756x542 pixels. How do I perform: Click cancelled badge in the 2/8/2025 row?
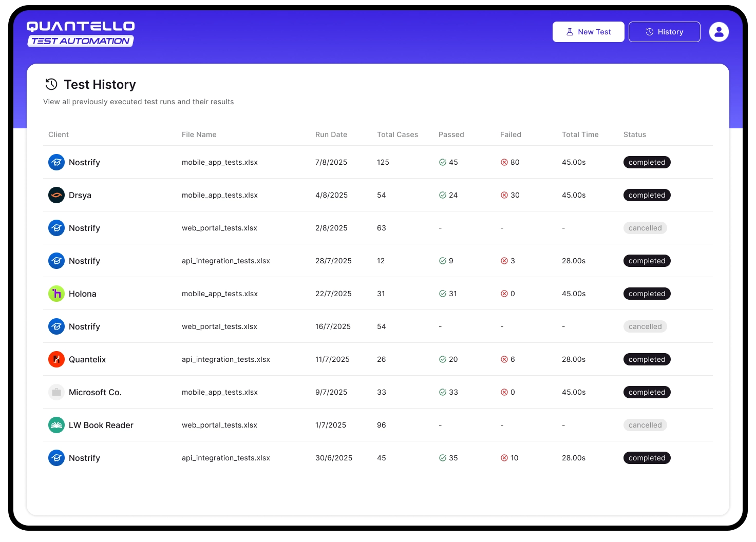click(x=645, y=228)
